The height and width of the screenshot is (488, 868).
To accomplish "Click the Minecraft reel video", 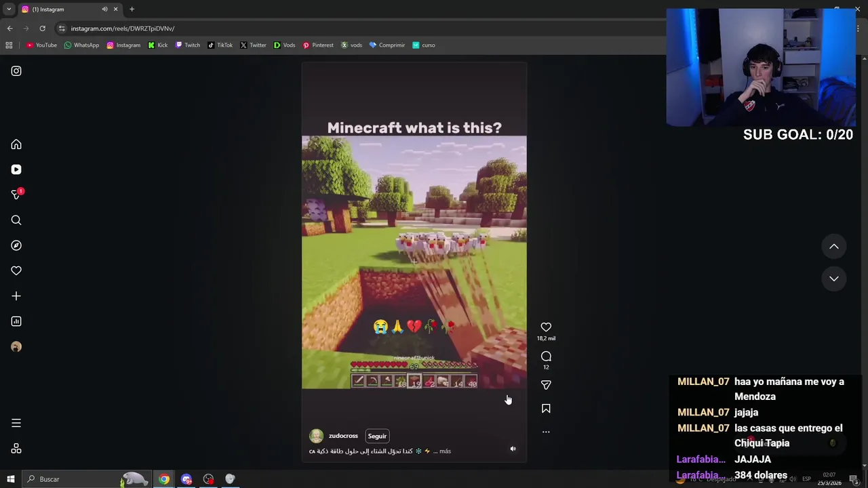I will (x=414, y=262).
